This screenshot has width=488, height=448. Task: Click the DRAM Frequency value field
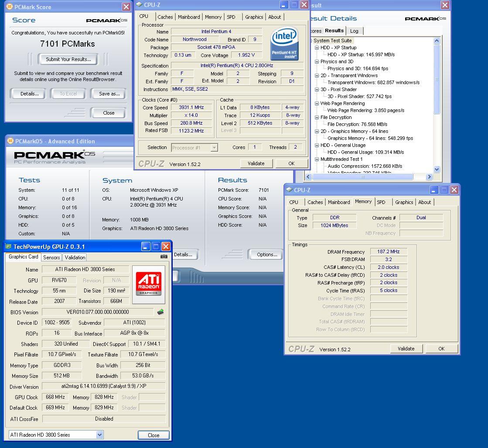(388, 252)
